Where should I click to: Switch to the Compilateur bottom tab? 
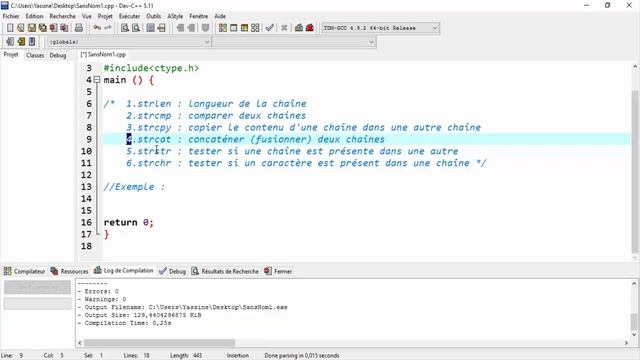(x=24, y=271)
